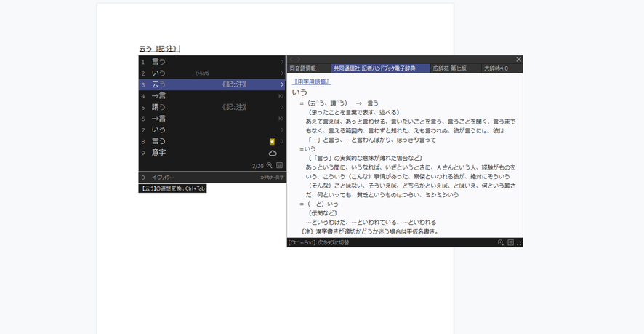The image size is (644, 334).
Task: Expand the chevron on candidate 1 言う
Action: [282, 62]
